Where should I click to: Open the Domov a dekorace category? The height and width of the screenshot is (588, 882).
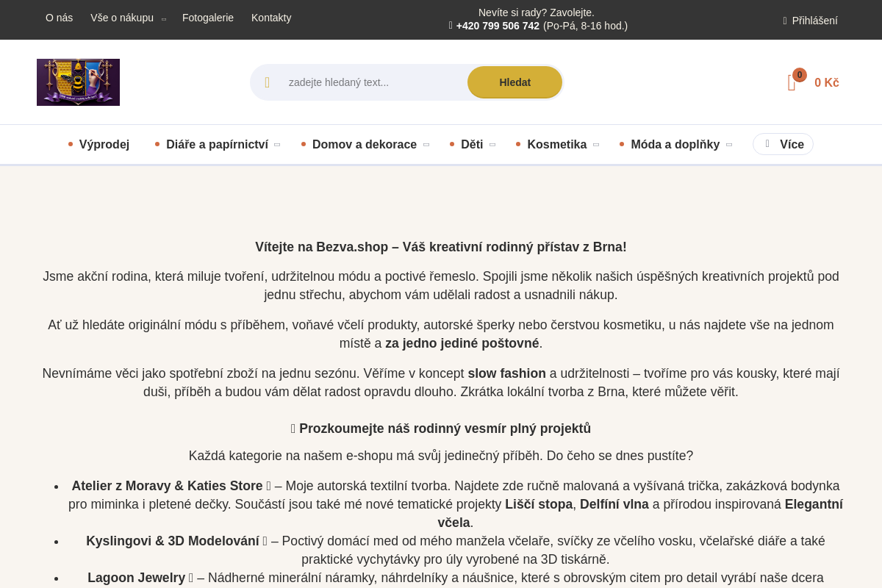365,144
